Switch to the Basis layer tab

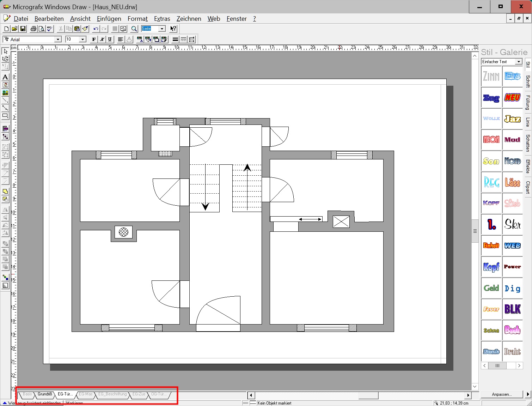coord(27,394)
